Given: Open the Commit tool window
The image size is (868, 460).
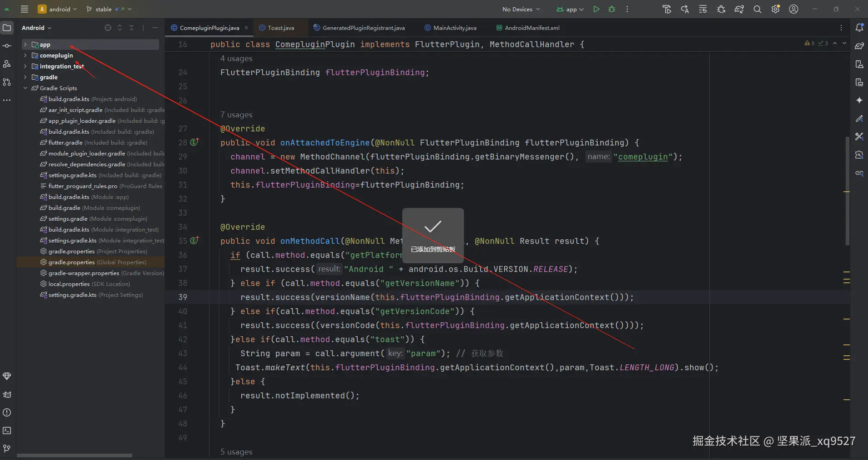Looking at the screenshot, I should coord(7,46).
